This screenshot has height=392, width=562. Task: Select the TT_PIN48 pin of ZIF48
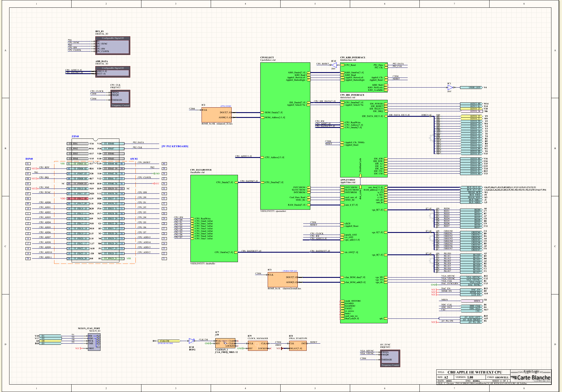pyautogui.click(x=113, y=144)
